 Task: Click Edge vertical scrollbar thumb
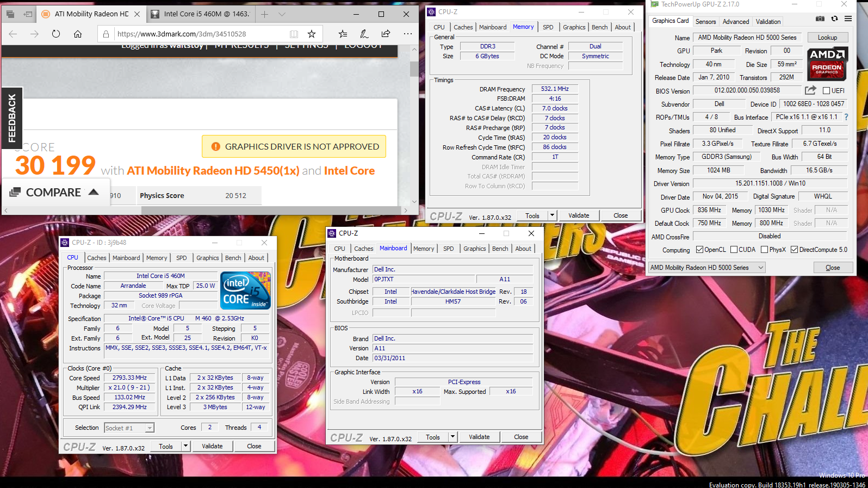point(414,69)
